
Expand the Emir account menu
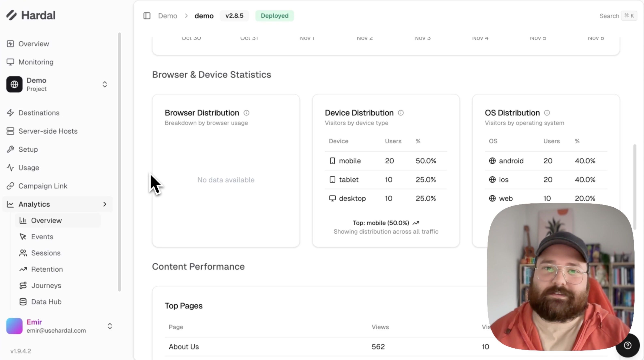coord(110,326)
